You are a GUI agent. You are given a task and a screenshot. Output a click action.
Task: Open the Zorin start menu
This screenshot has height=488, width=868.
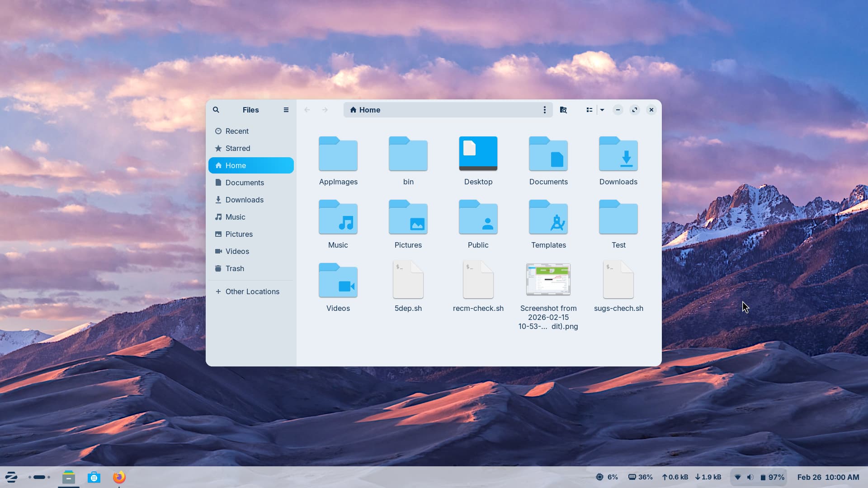[x=11, y=477]
